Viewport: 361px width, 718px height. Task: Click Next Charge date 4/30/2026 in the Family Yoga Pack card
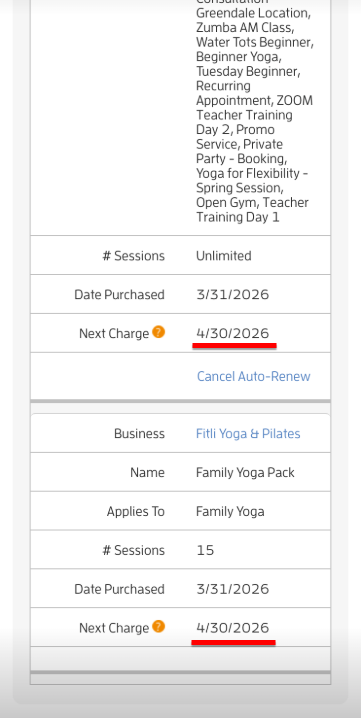(232, 627)
